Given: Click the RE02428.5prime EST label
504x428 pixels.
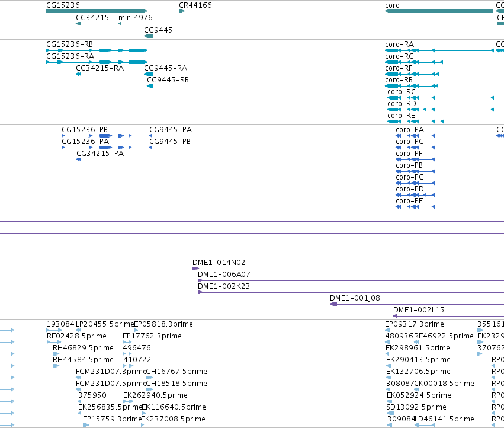Looking at the screenshot, I should click(76, 336).
